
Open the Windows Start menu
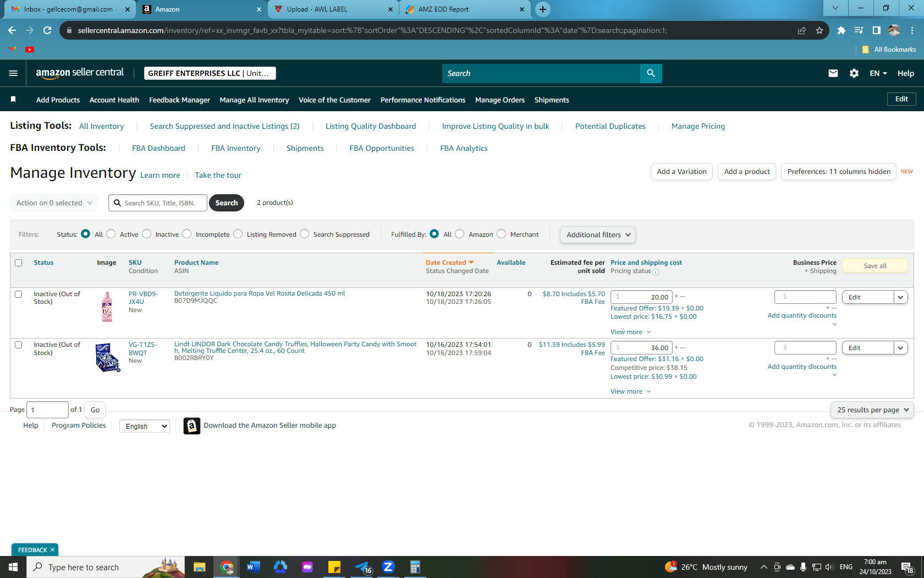(x=13, y=567)
